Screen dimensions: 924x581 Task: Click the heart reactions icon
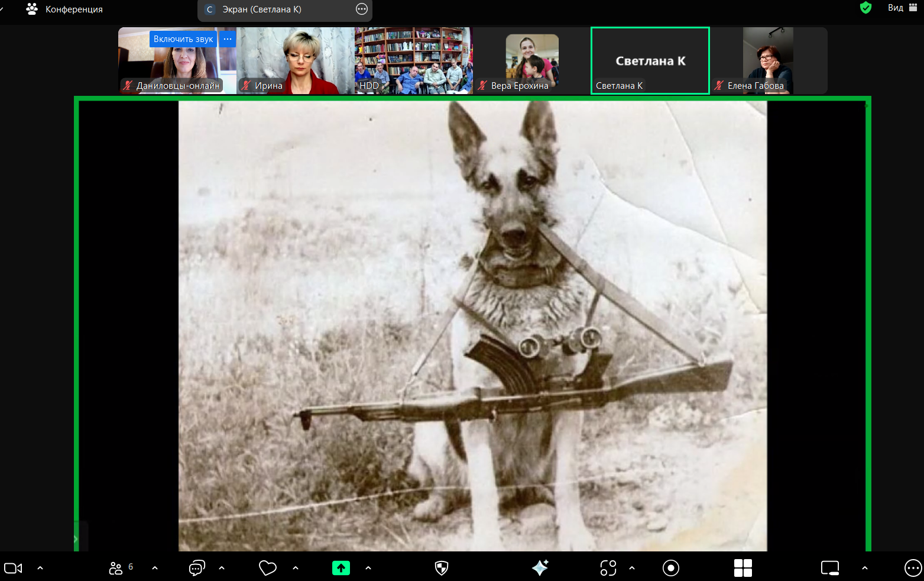click(x=268, y=568)
